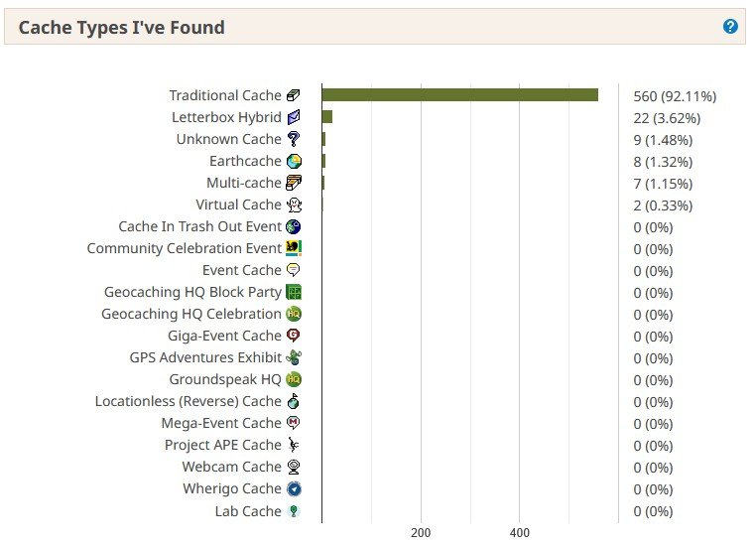The width and height of the screenshot is (756, 547).
Task: Click the '7 (1.15%)' value
Action: 663,184
